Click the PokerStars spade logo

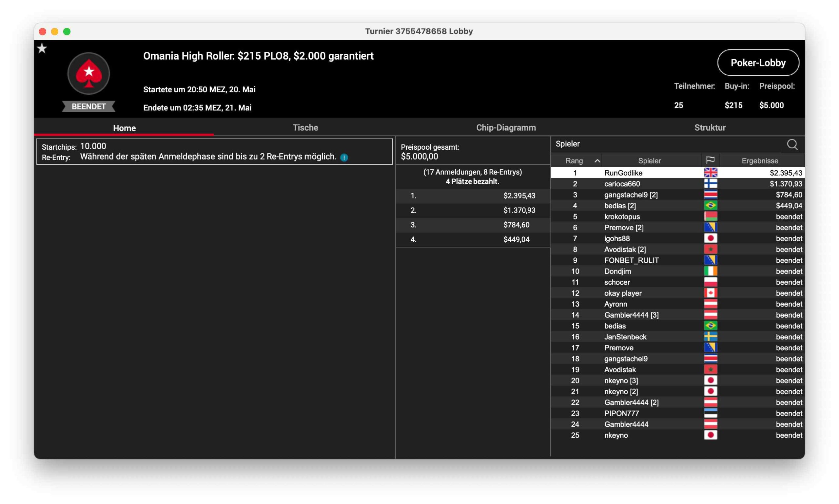(89, 73)
